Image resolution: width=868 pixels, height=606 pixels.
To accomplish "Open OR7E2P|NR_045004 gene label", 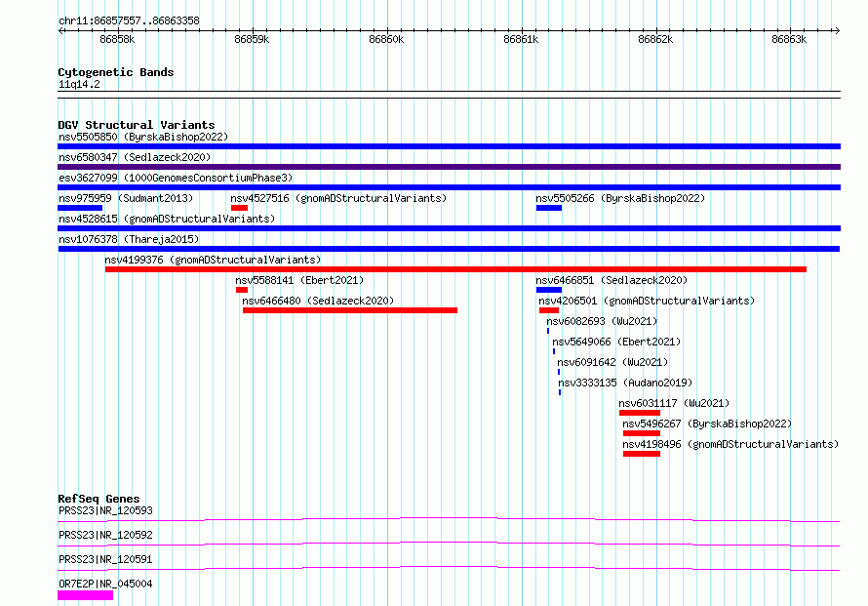I will coord(105,584).
